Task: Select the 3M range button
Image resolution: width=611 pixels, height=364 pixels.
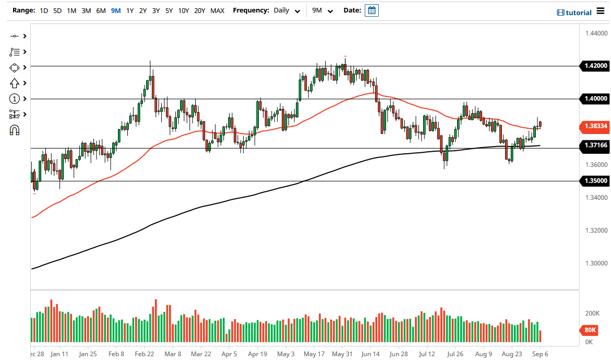Action: (x=86, y=10)
